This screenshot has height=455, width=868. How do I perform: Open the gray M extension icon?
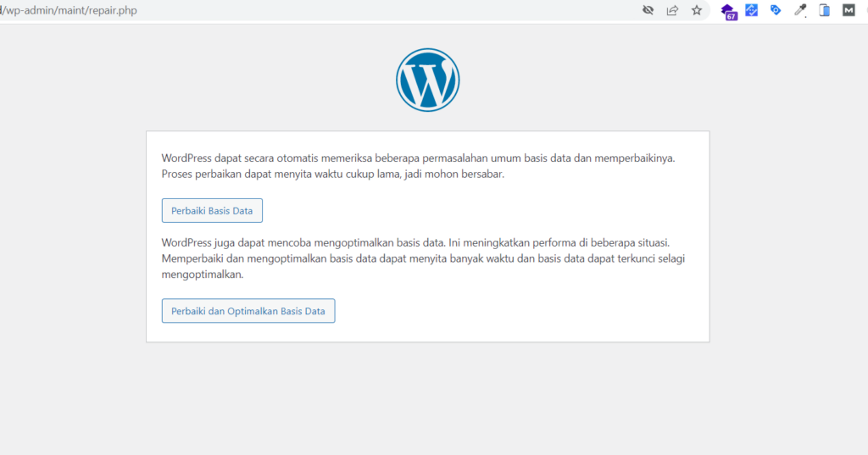pos(849,10)
